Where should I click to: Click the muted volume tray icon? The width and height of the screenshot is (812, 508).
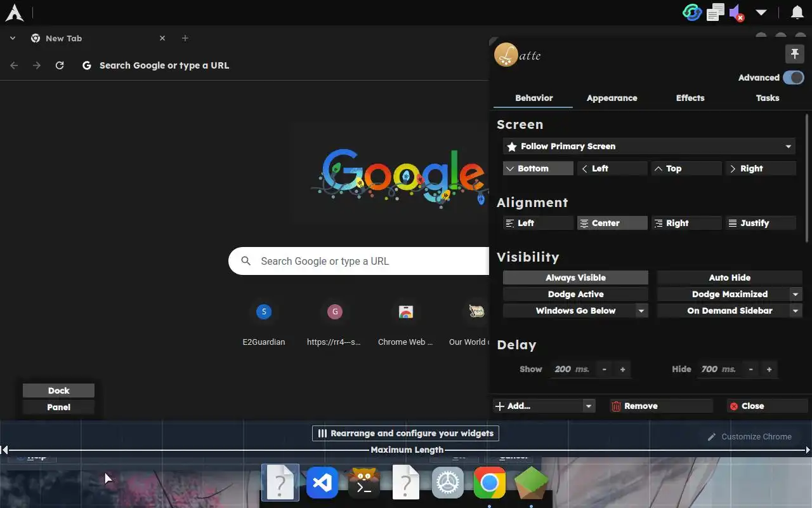737,13
